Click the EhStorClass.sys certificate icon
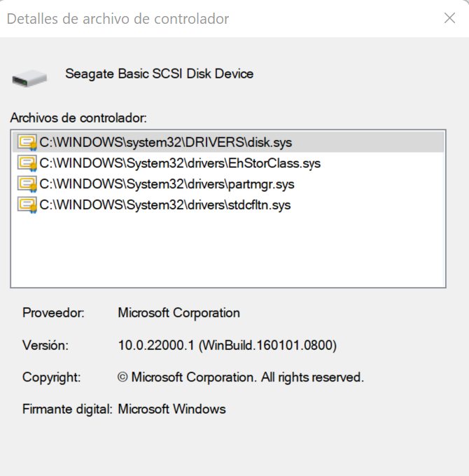This screenshot has height=476, width=469. pos(27,163)
